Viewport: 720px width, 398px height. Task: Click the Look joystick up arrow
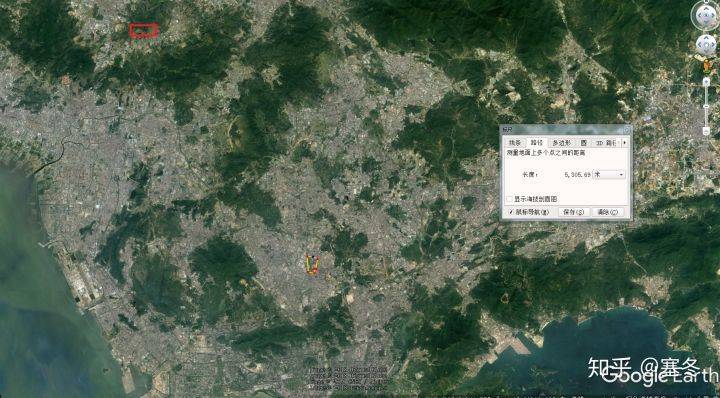706,9
